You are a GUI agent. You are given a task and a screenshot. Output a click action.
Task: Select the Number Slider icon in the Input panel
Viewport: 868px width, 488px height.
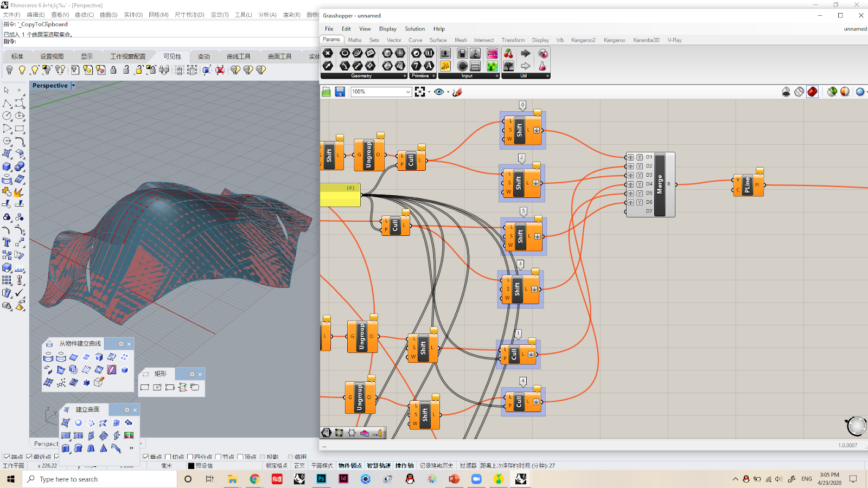click(x=446, y=54)
